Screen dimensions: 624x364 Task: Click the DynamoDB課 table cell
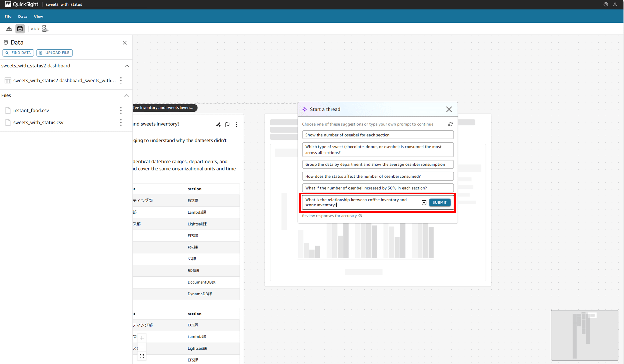[200, 294]
